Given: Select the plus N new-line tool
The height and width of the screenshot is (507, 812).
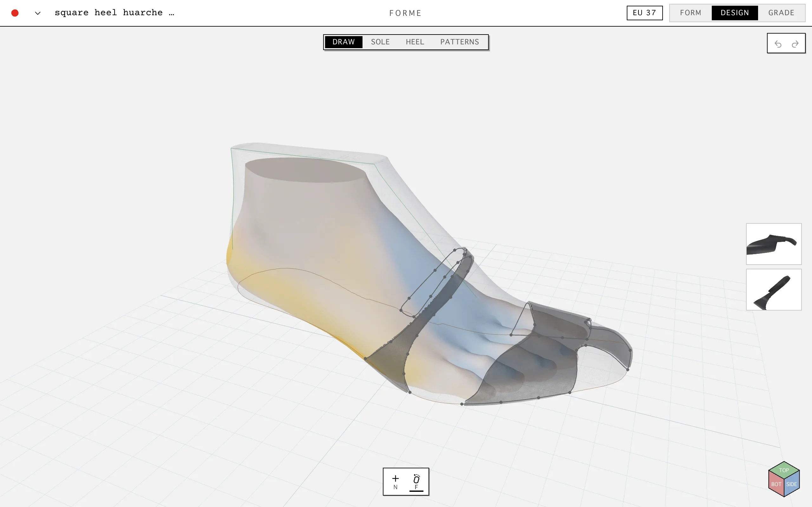Looking at the screenshot, I should click(396, 482).
